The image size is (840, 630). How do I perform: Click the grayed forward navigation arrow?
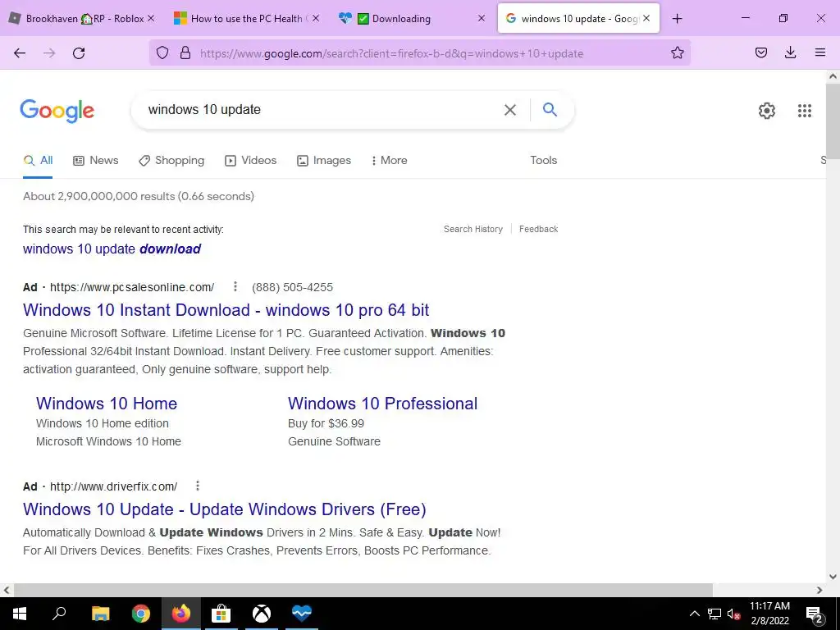(x=49, y=53)
